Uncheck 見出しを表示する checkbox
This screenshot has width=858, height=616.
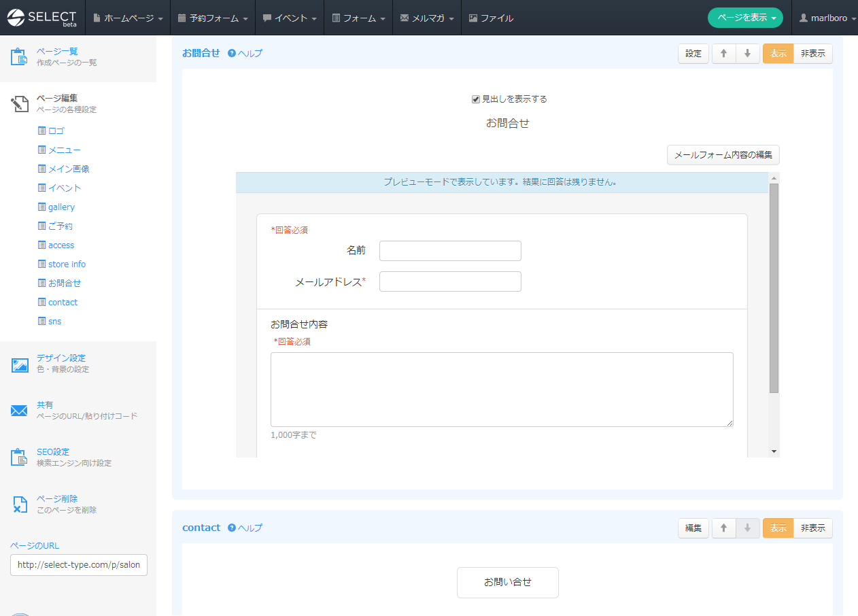click(x=476, y=99)
